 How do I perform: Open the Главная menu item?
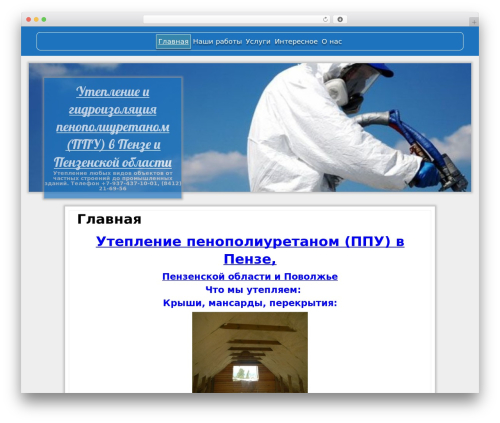[173, 42]
